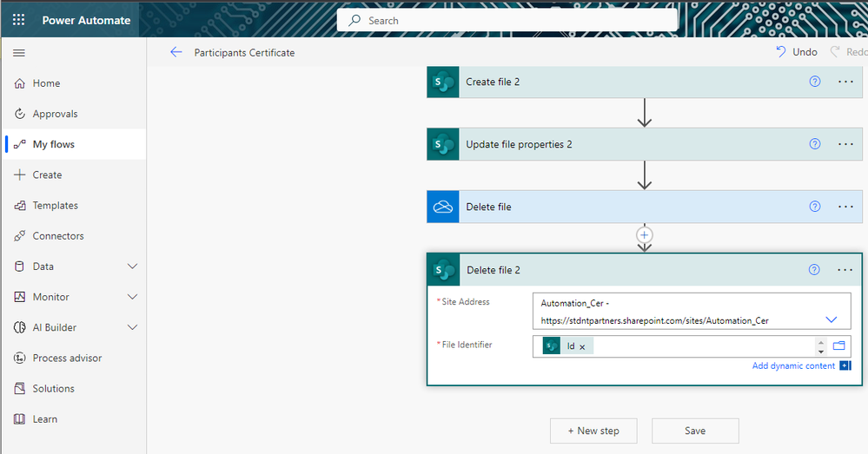This screenshot has height=454, width=868.
Task: Open help for the Delete file action
Action: (x=815, y=207)
